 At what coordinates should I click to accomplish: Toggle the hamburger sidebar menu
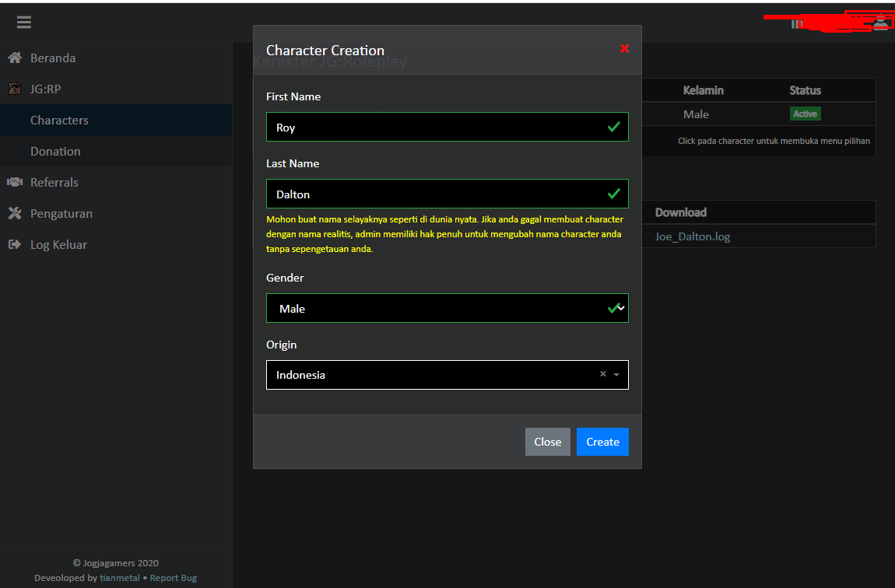tap(24, 23)
